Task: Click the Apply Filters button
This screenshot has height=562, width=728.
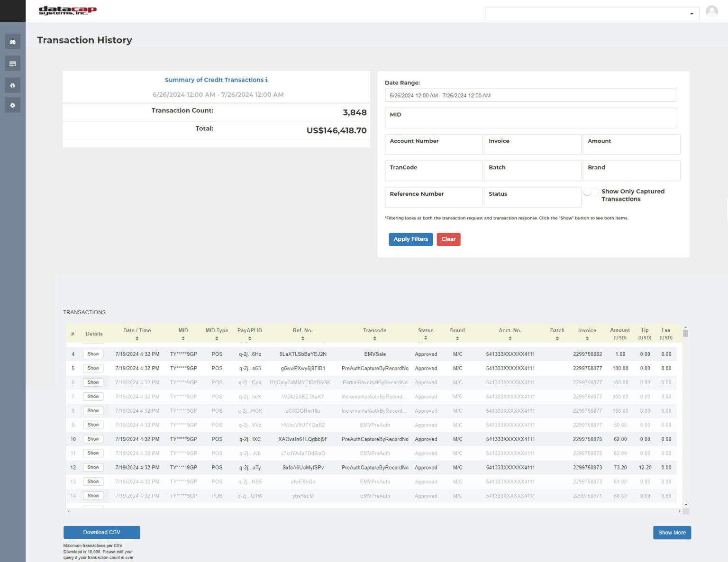Action: coord(410,239)
